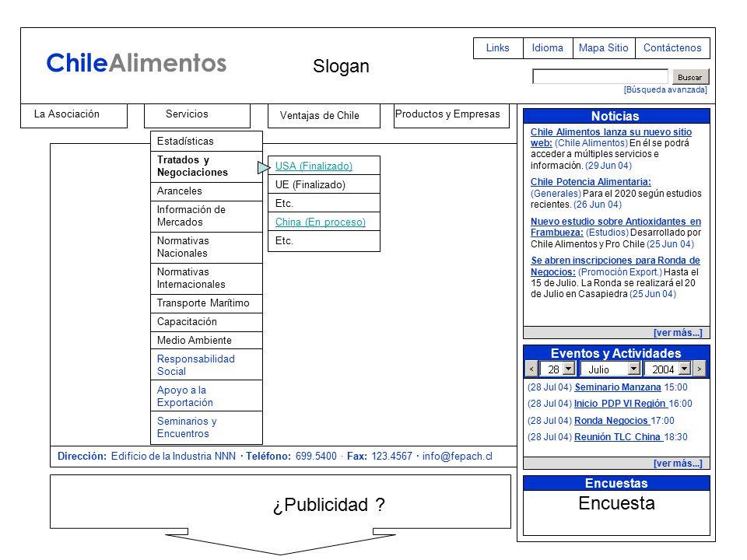Select Estadísticas in Servicios menu
Screen dimensions: 747x560
(206, 142)
